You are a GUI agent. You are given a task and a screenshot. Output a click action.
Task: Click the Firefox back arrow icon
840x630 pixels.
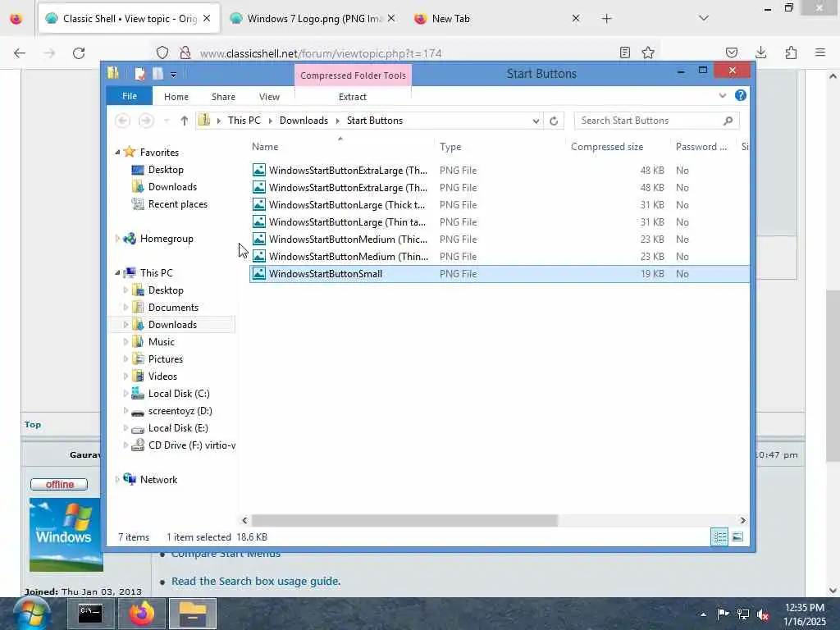click(x=20, y=53)
